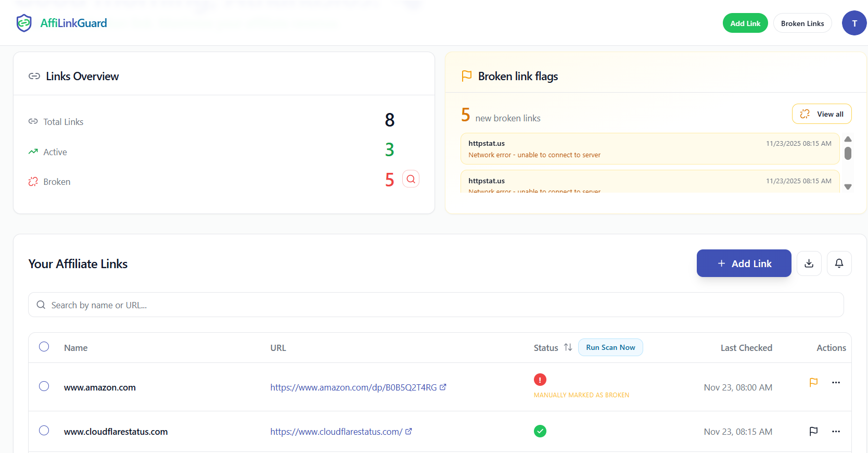Click the active links number 3
The height and width of the screenshot is (453, 868).
click(x=390, y=150)
